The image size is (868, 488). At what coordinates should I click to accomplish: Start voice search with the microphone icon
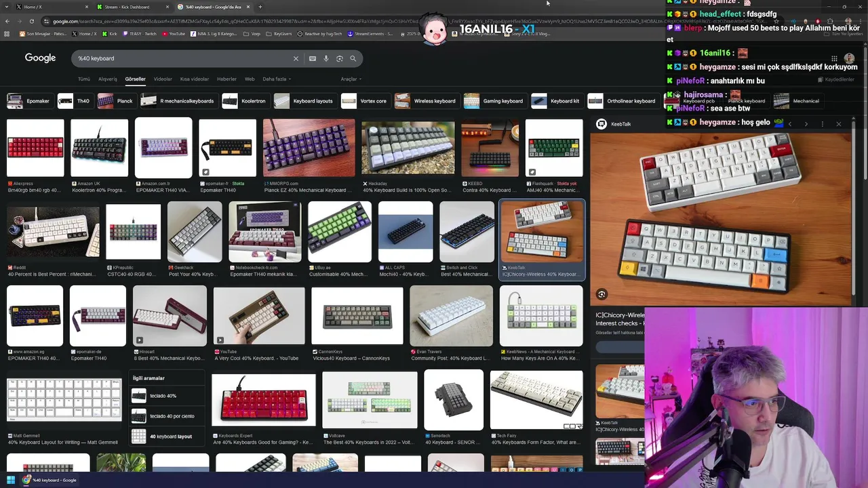(326, 58)
